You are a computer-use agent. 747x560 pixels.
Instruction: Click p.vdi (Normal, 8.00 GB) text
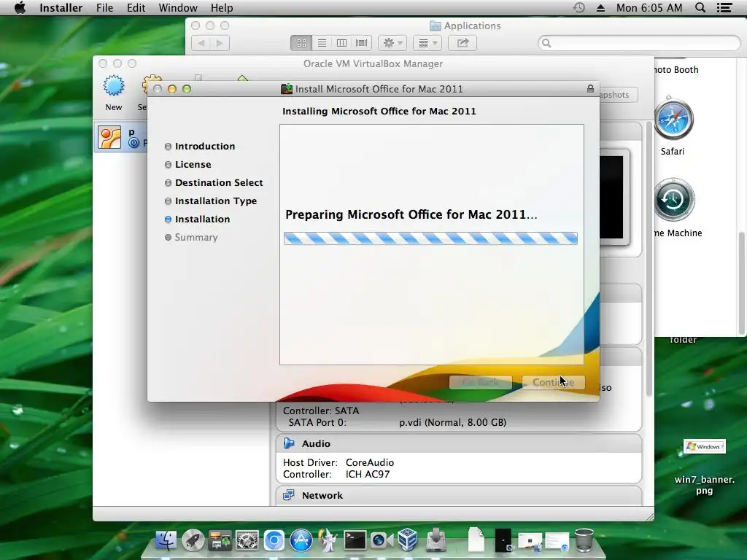coord(452,422)
